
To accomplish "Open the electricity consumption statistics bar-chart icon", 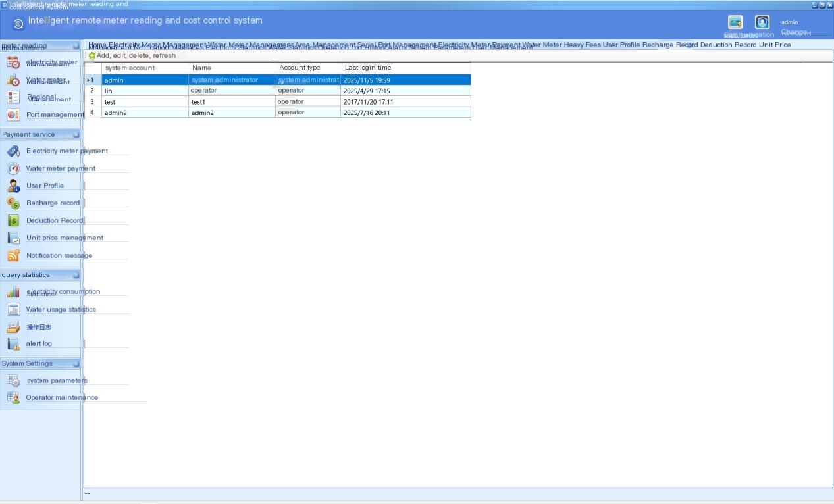I will 13,292.
